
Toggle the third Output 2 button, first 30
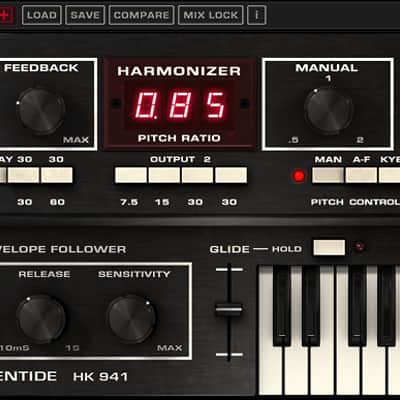[197, 175]
